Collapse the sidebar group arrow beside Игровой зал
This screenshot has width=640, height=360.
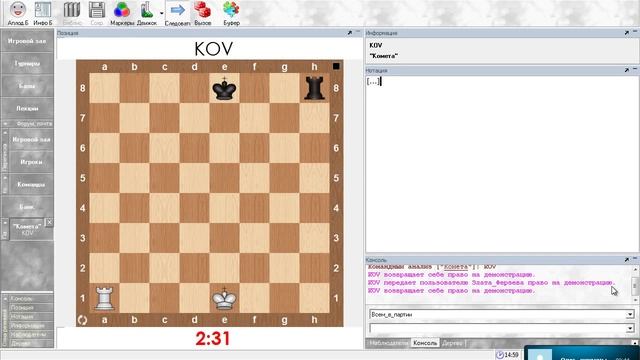[x=5, y=133]
